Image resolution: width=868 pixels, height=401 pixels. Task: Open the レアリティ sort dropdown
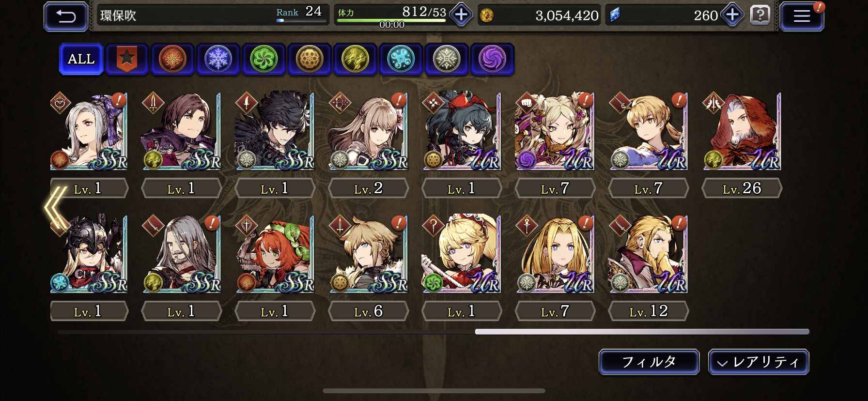point(759,362)
